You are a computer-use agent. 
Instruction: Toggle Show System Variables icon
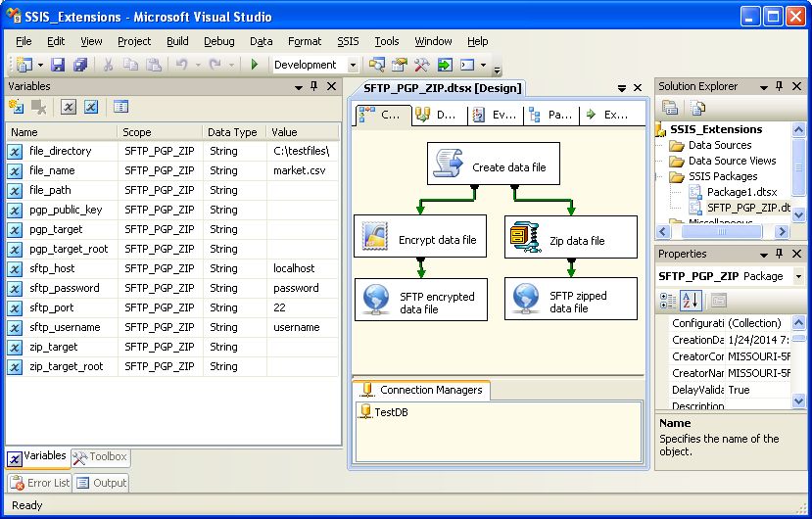pos(69,107)
